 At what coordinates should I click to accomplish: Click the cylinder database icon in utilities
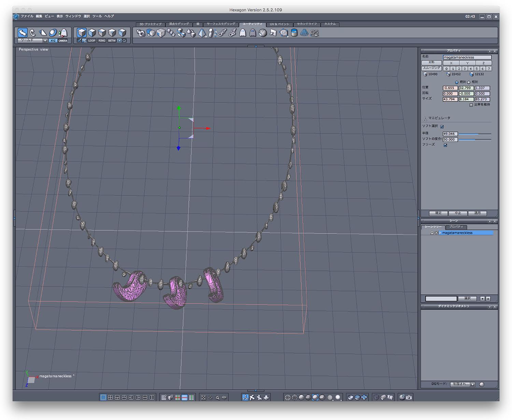(294, 33)
